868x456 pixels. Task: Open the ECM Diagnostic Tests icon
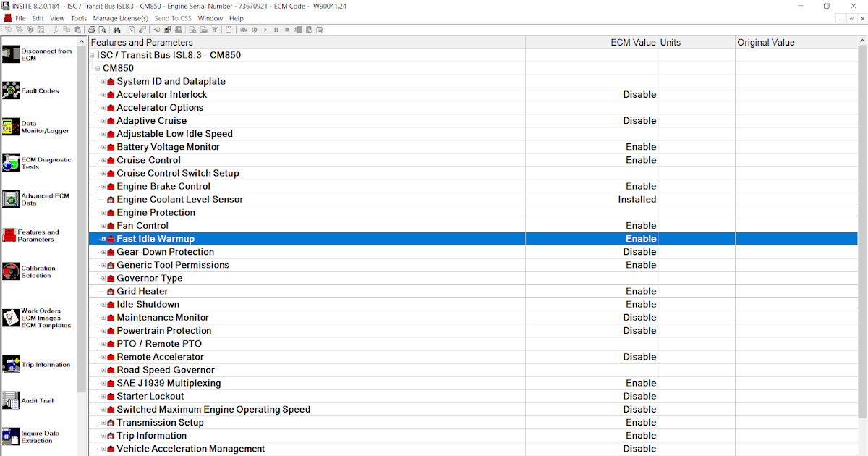point(11,163)
